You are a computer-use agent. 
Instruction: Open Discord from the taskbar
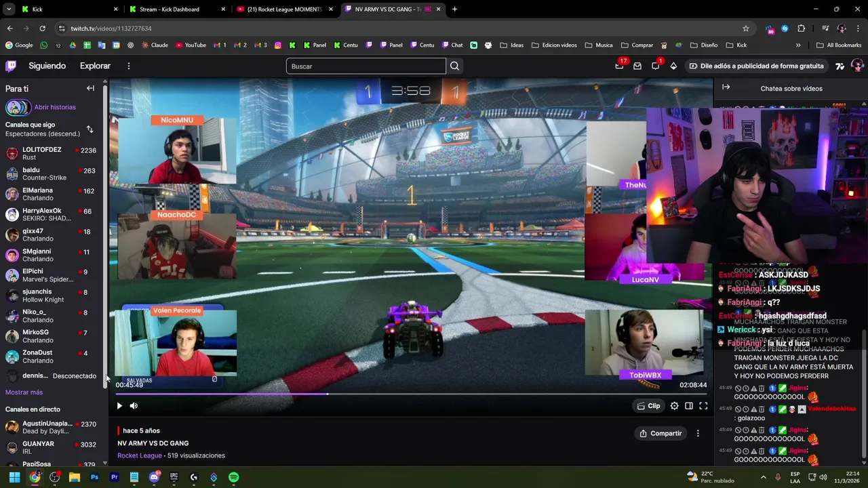click(x=154, y=477)
